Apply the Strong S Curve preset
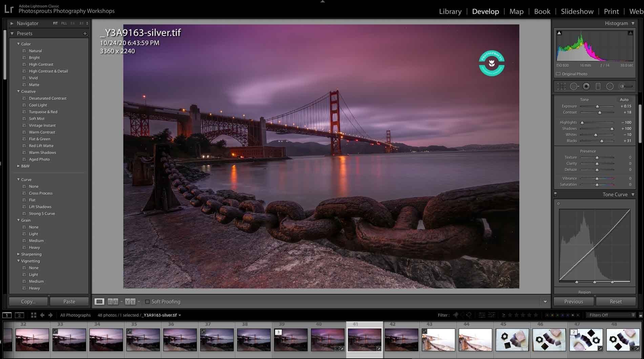644x359 pixels. [42, 214]
